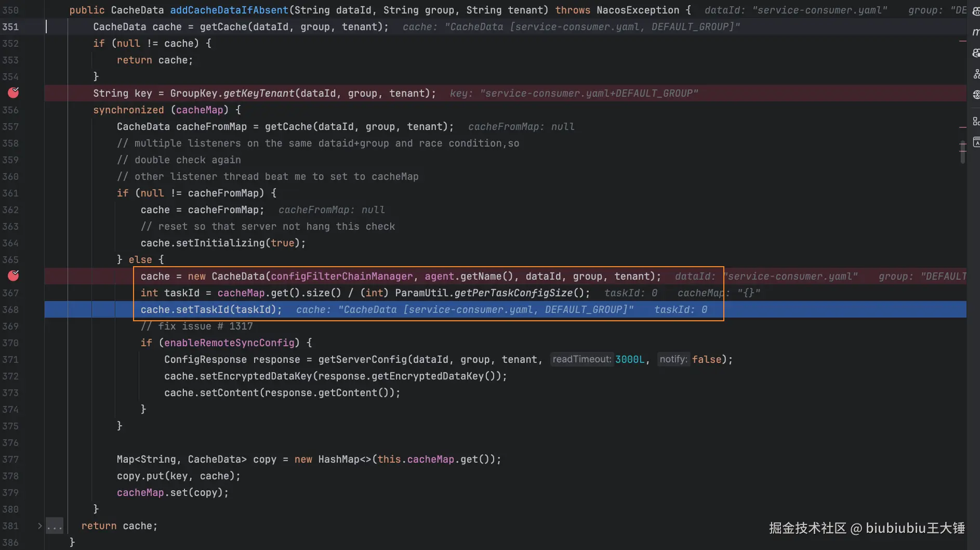980x550 pixels.
Task: Click copy.put(key, cache) statement
Action: 179,476
